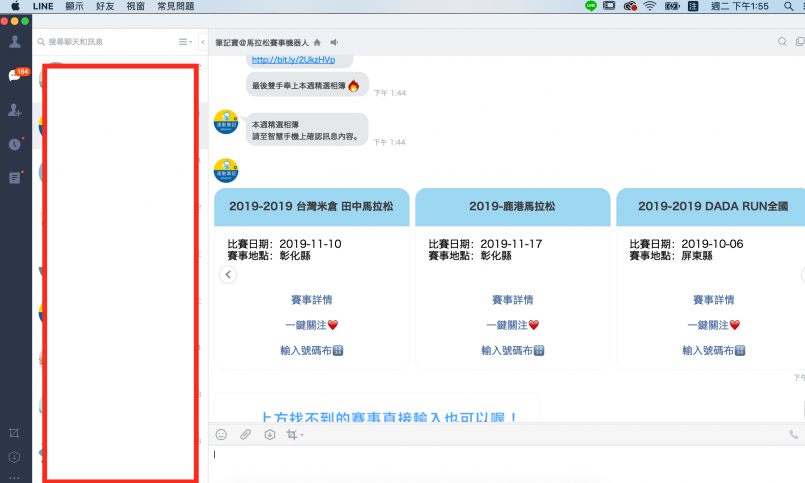805x483 pixels.
Task: Click the battery status icon
Action: point(672,6)
